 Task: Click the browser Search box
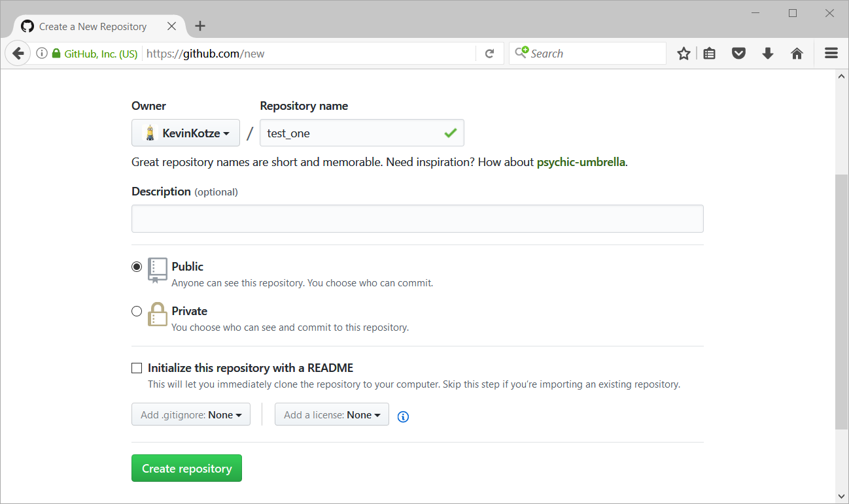tap(587, 54)
